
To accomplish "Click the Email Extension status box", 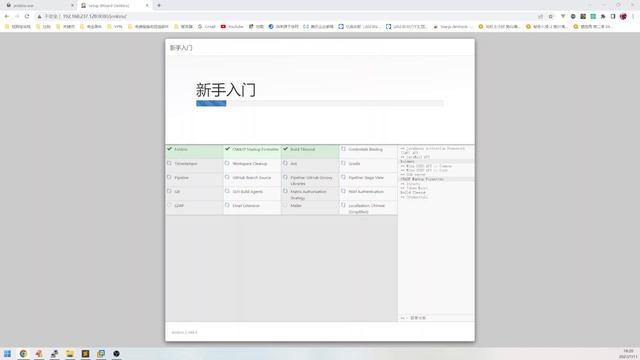I will [227, 205].
